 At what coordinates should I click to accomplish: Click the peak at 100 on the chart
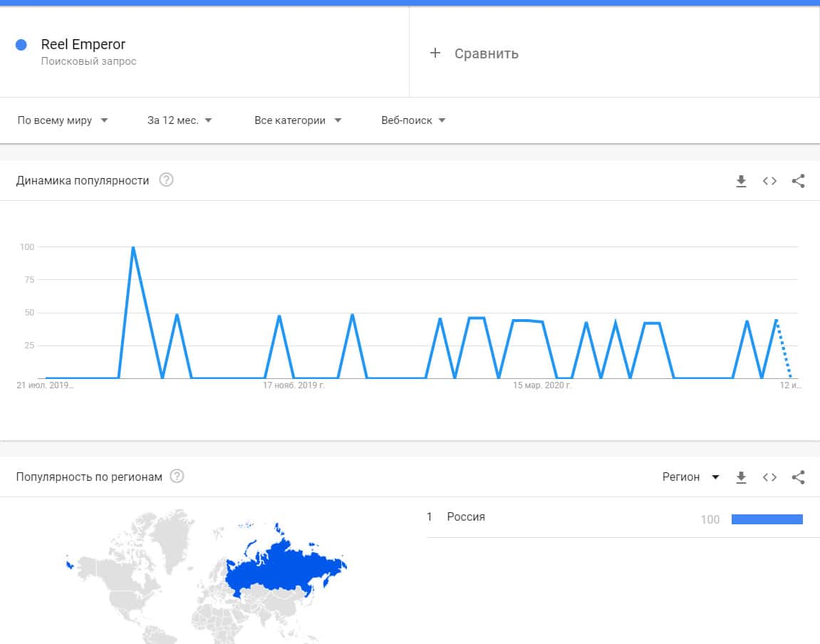tap(133, 248)
